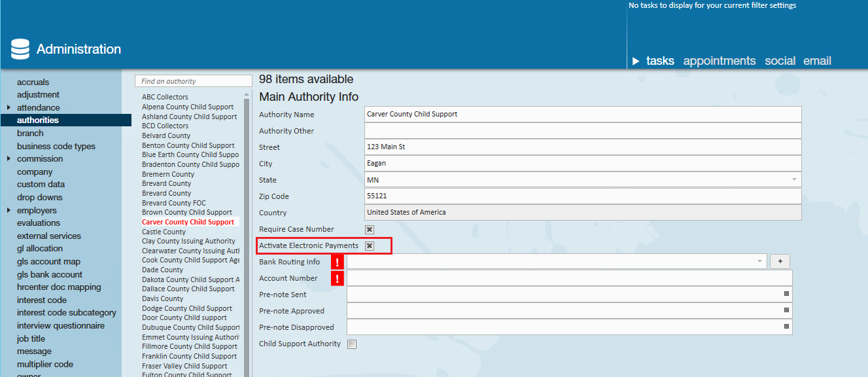Open interview questionnaire section
The image size is (868, 377).
pyautogui.click(x=61, y=325)
